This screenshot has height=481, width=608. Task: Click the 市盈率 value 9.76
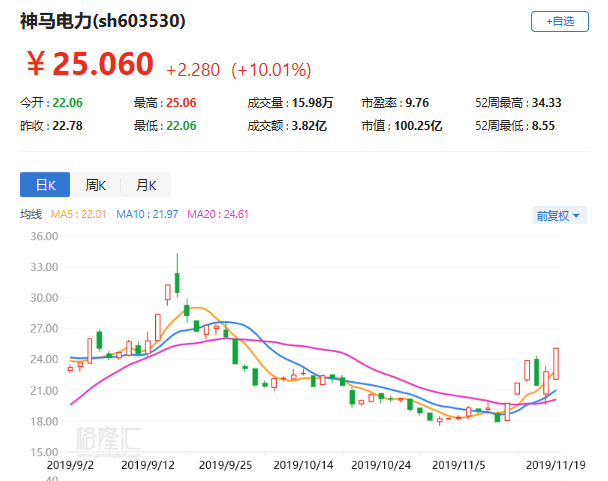click(x=417, y=103)
